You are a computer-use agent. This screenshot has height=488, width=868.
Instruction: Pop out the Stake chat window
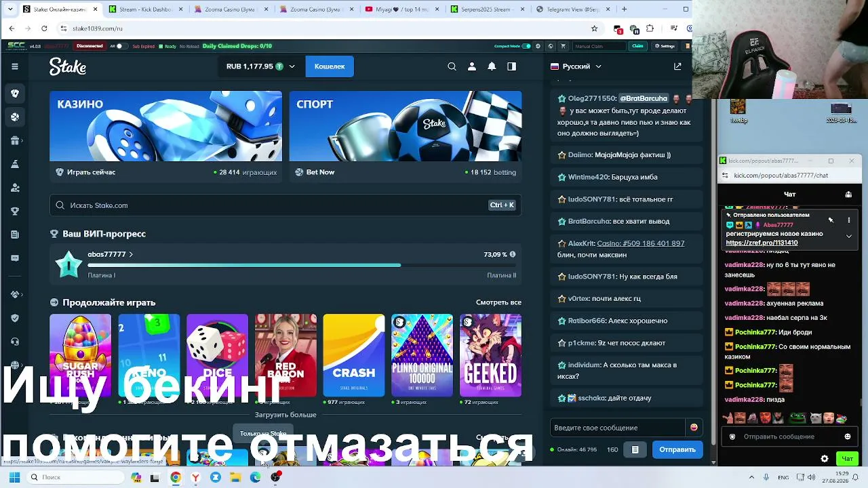pyautogui.click(x=677, y=66)
